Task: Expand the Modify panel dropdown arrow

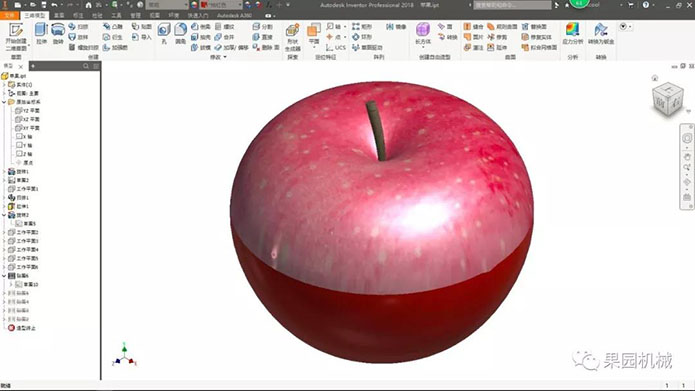Action: coord(225,57)
